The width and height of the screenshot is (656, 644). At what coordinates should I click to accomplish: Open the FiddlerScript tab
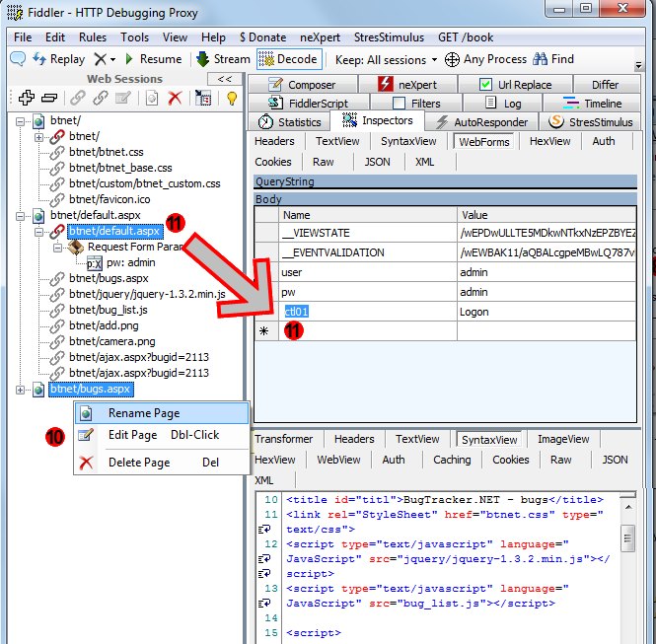pos(309,103)
